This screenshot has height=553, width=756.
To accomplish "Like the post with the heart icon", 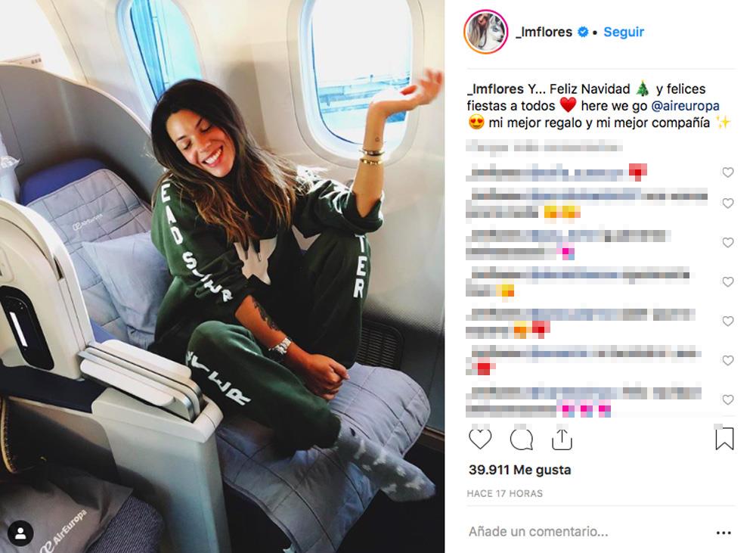I will 480,439.
